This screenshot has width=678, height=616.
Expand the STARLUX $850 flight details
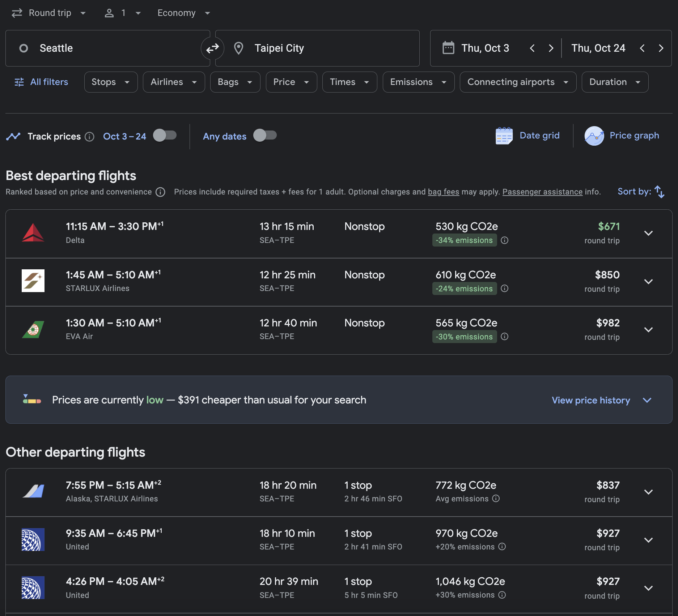648,282
